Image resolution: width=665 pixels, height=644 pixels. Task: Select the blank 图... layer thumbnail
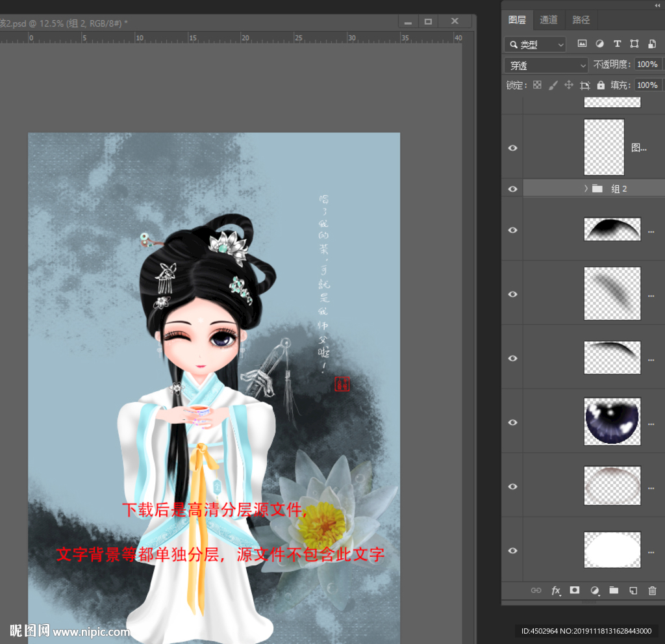click(x=604, y=147)
